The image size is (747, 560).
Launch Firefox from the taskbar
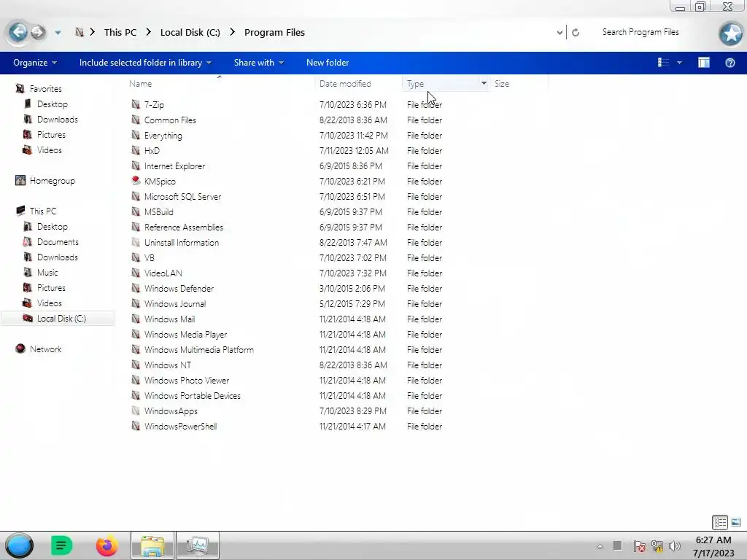point(107,545)
